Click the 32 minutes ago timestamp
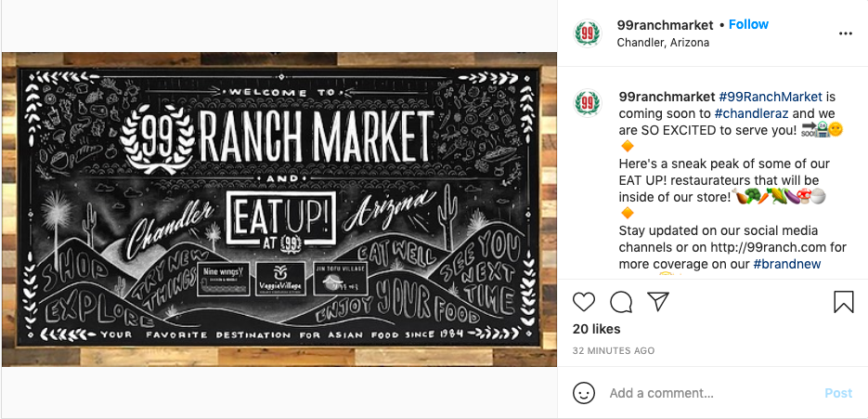The height and width of the screenshot is (419, 868). pos(614,351)
